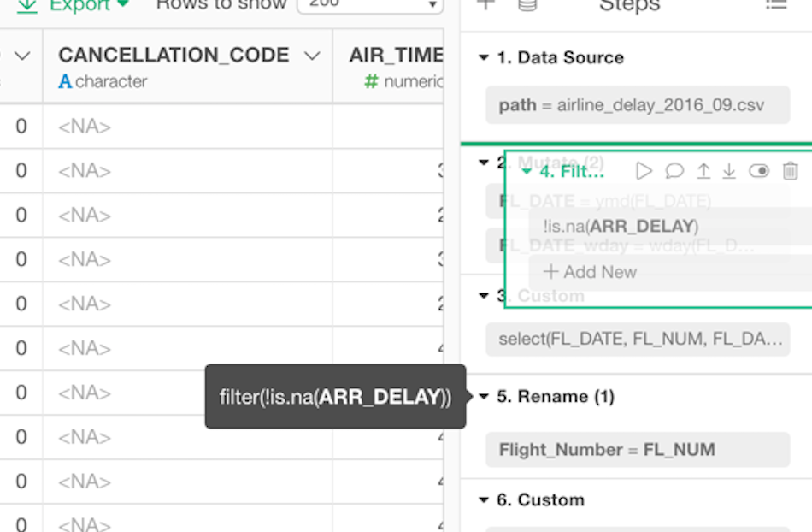This screenshot has width=812, height=532.
Task: Add a comment to the Filter step
Action: click(674, 170)
